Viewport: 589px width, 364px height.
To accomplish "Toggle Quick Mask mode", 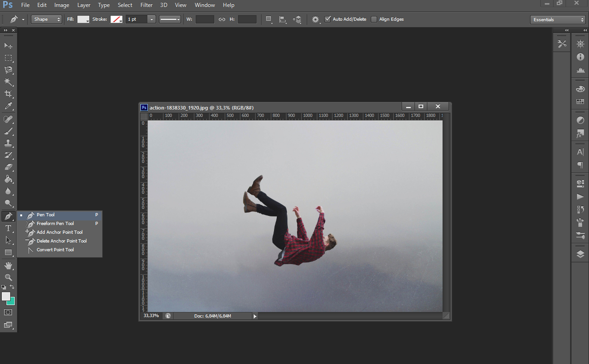I will coord(8,312).
